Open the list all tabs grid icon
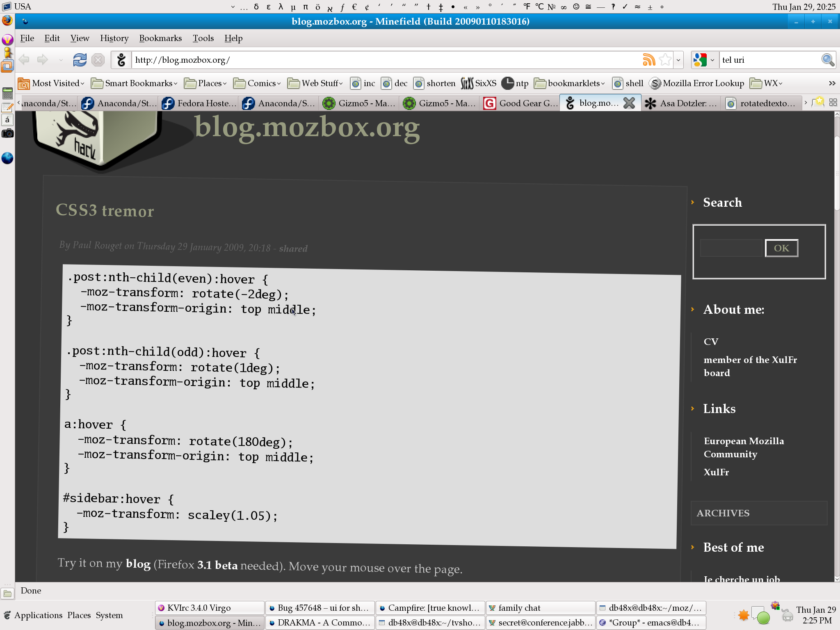 tap(833, 102)
